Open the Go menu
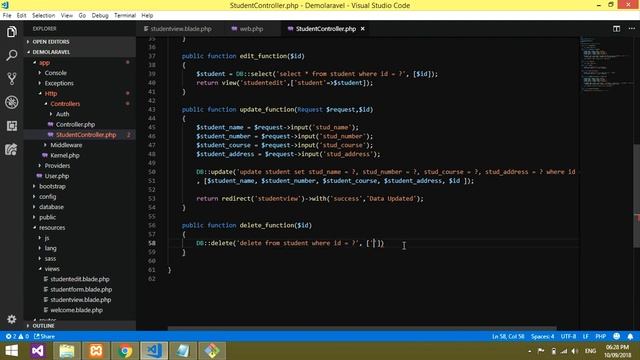640x360 pixels. coord(82,16)
